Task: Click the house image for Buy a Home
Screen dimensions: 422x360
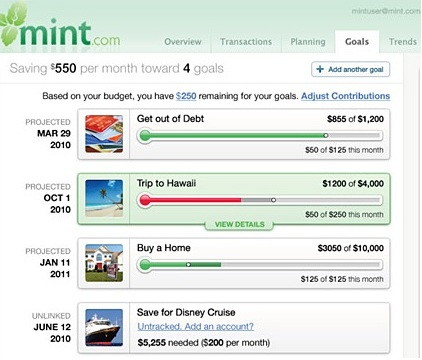Action: pos(104,263)
